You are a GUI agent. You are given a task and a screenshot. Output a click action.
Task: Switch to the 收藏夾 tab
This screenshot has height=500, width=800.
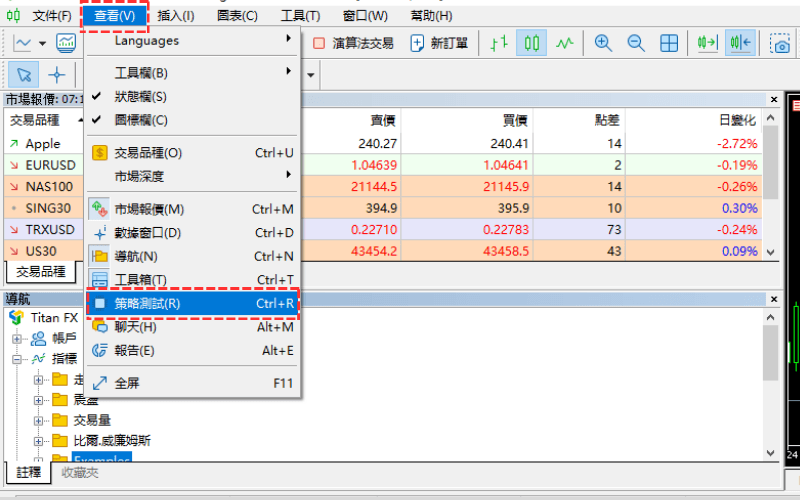pos(80,473)
